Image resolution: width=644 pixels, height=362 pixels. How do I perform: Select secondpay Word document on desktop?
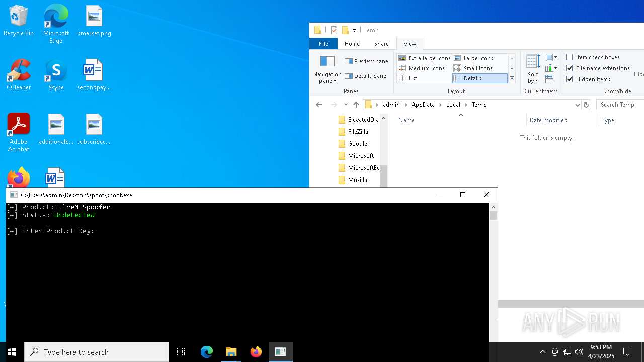pos(94,75)
